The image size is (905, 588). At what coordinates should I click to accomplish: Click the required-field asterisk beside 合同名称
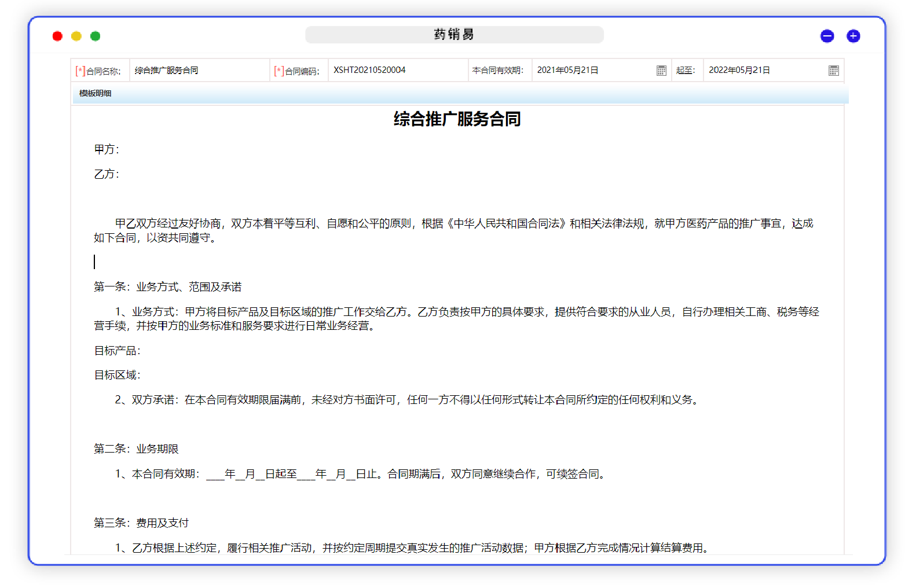[79, 69]
